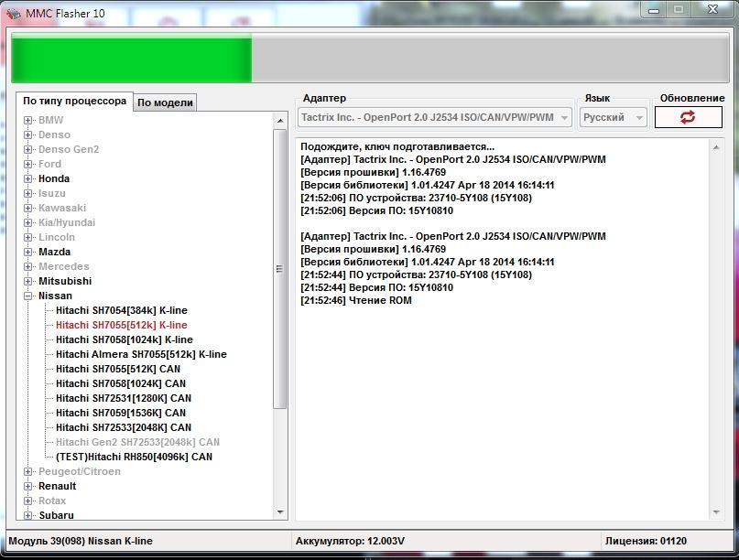This screenshot has height=560, width=739.
Task: Click log line '[21:52:06] Версия ПО: 15Y10810'
Action: point(376,210)
